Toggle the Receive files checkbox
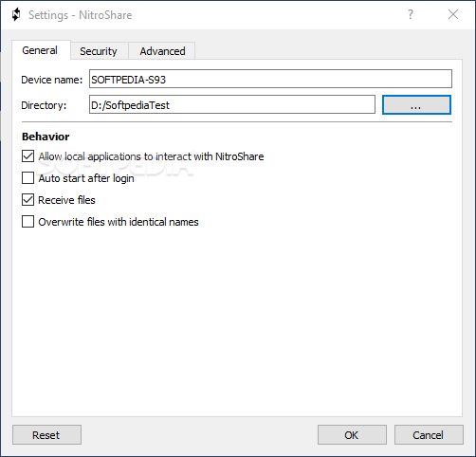Viewport: 476px width, 457px height. 27,200
